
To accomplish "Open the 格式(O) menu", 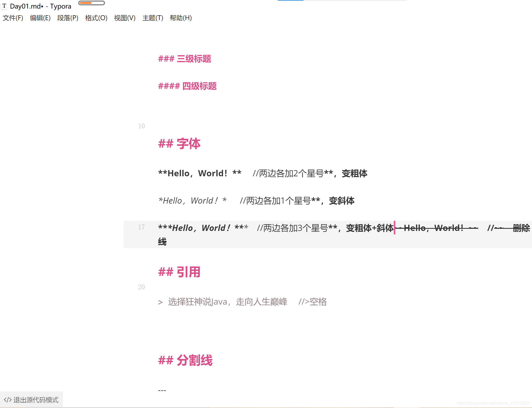I will [x=96, y=18].
